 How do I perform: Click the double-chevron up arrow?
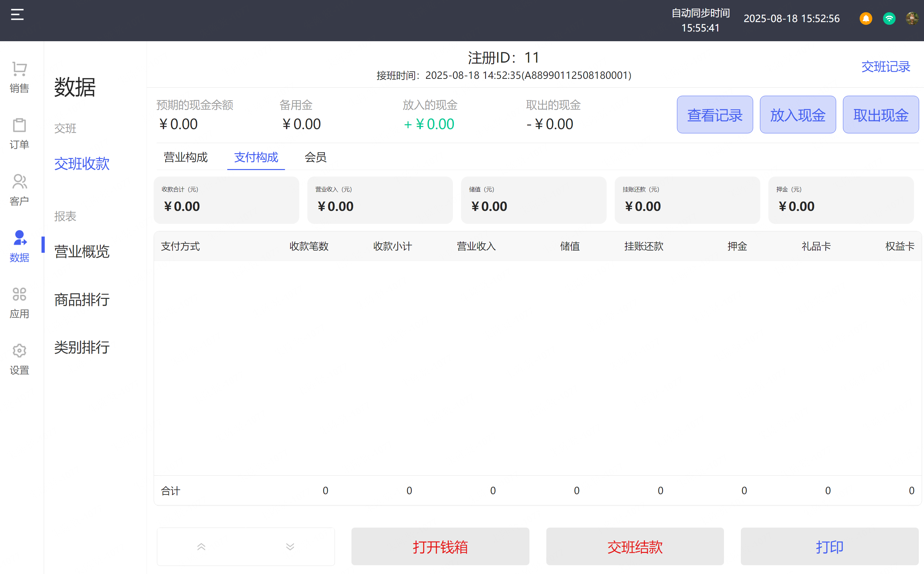201,547
